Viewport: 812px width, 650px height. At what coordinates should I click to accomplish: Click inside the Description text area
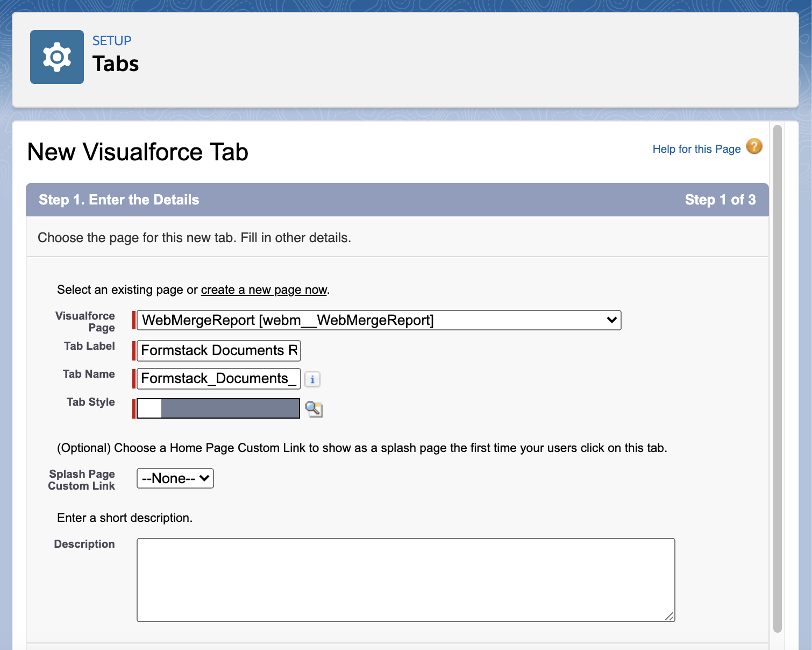coord(405,578)
